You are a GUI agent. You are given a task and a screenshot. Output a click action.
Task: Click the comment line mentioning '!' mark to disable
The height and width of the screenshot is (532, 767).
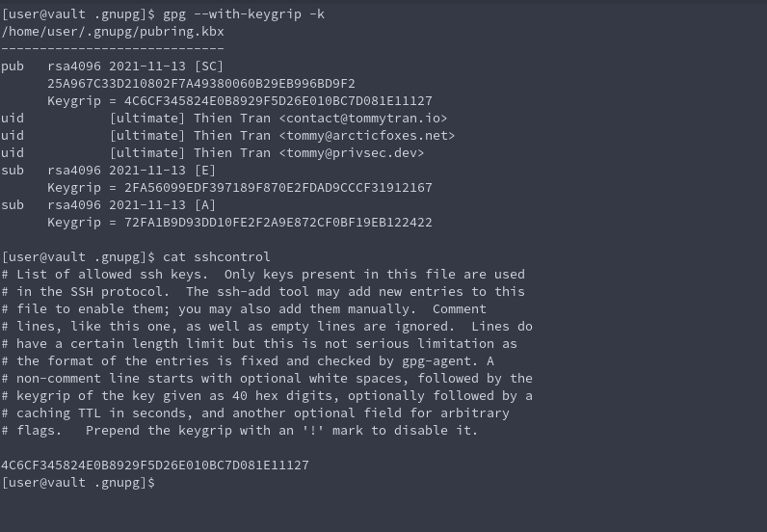point(240,431)
